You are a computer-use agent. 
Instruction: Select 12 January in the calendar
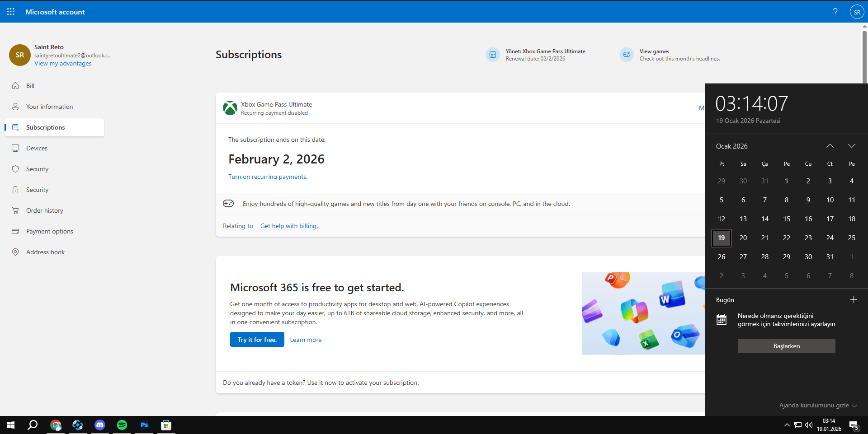point(722,219)
